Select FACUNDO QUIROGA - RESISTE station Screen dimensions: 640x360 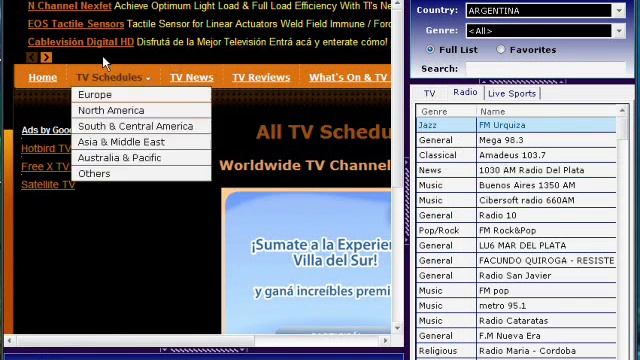coord(516,261)
